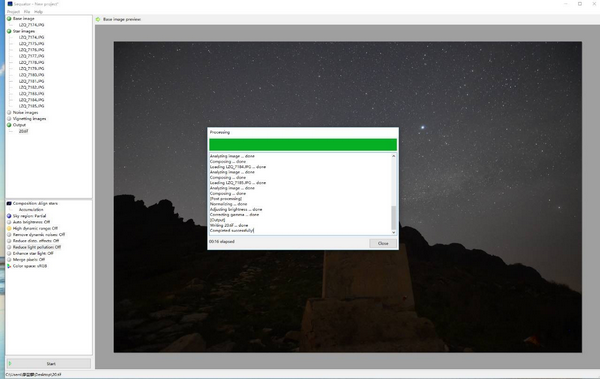Click the log scrollbar up arrow
Image resolution: width=600 pixels, height=379 pixels.
click(x=393, y=156)
